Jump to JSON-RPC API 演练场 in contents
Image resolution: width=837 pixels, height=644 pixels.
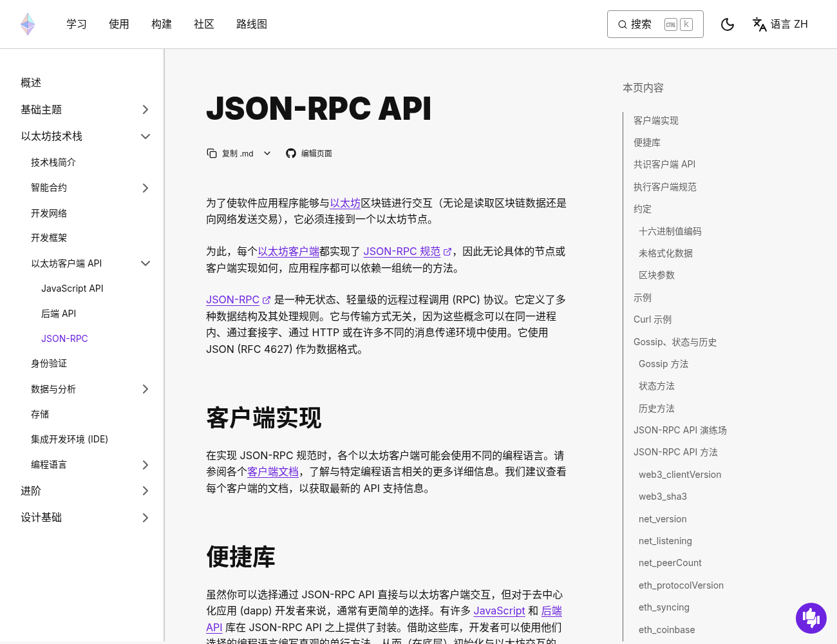pos(680,430)
